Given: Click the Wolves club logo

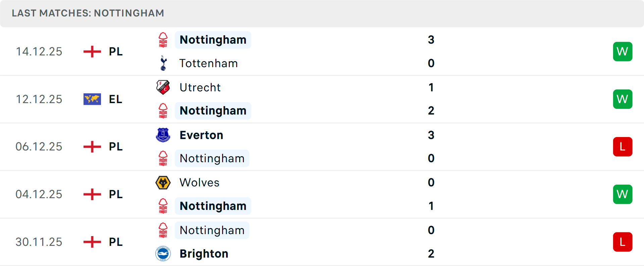Looking at the screenshot, I should (163, 183).
